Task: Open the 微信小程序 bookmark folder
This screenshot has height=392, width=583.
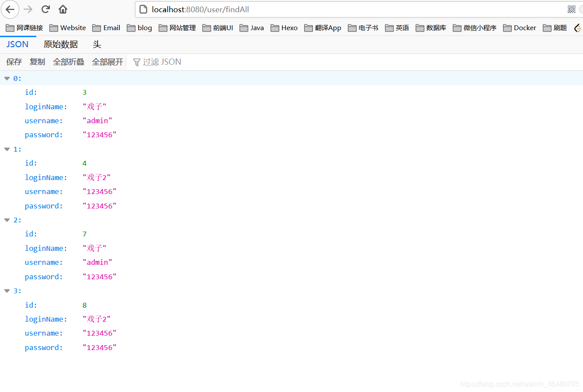Action: 475,28
